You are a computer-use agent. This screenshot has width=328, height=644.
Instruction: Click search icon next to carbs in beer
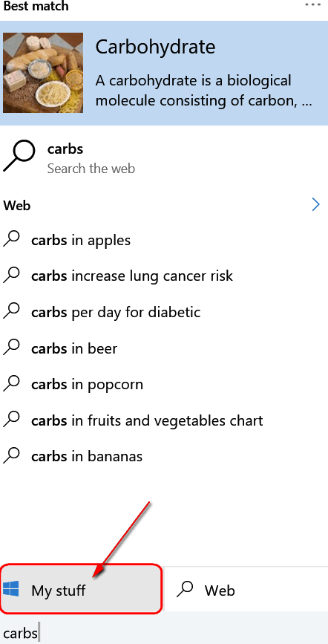click(x=11, y=348)
